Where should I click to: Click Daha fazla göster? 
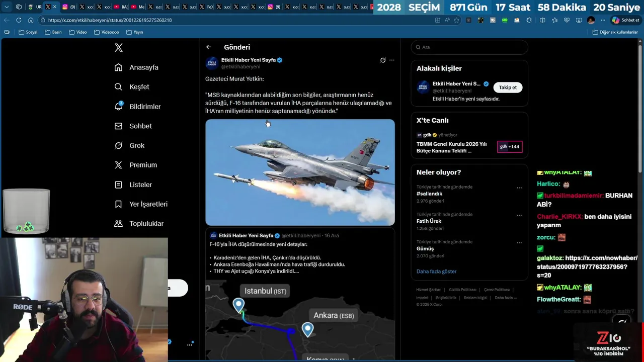pyautogui.click(x=436, y=271)
